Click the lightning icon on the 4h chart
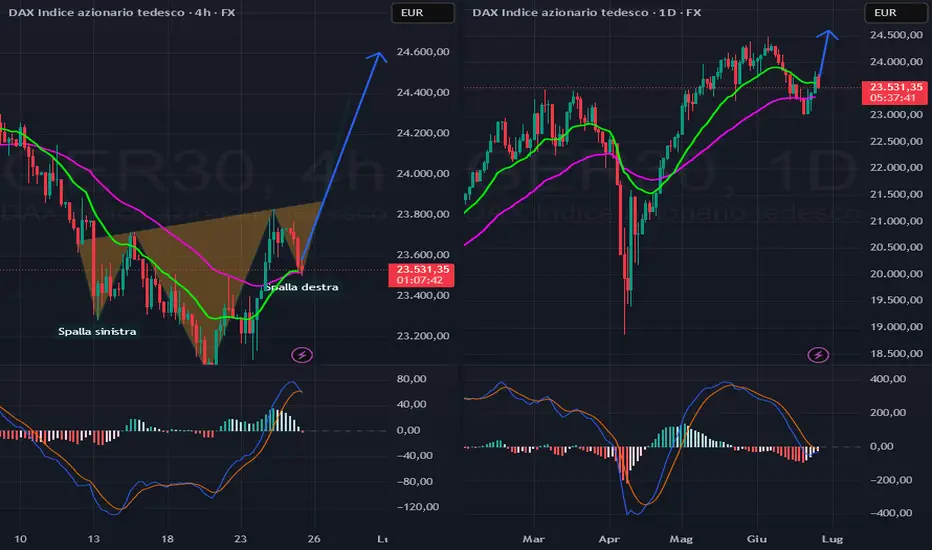 coord(302,355)
